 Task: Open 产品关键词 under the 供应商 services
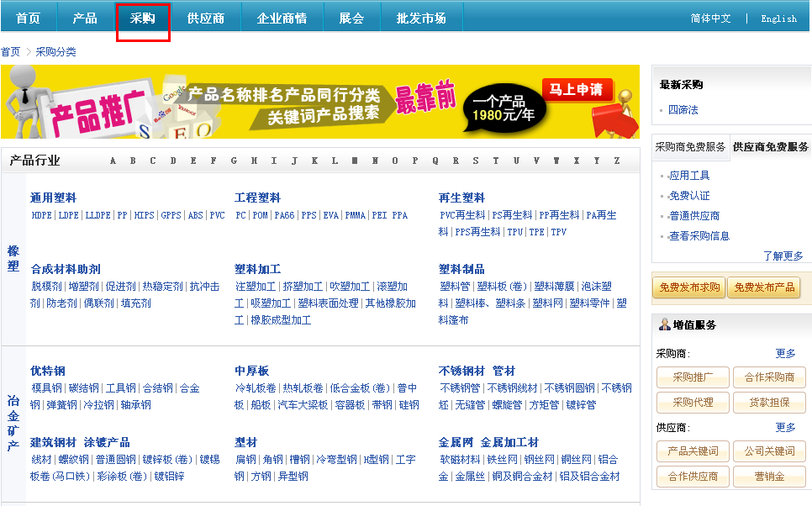point(692,451)
